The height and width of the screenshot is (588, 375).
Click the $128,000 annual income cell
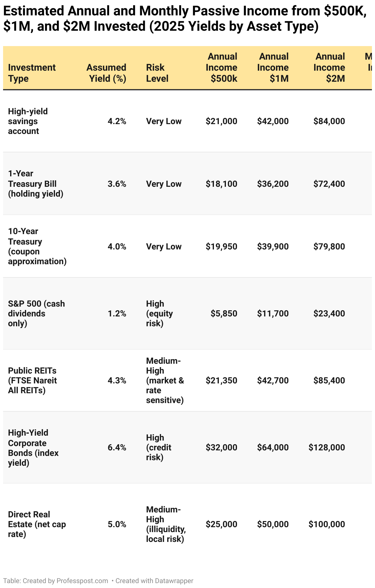tap(327, 448)
